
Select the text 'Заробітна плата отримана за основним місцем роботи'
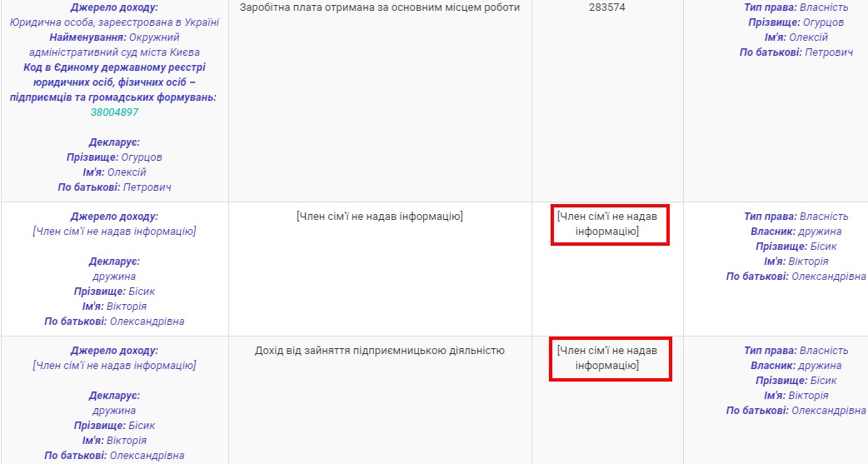(379, 7)
